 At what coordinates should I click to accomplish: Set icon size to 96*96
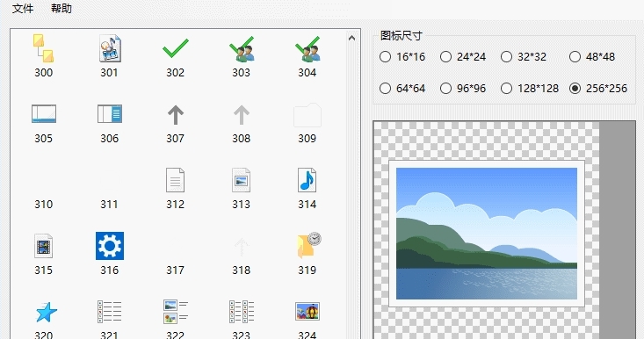tap(463, 88)
